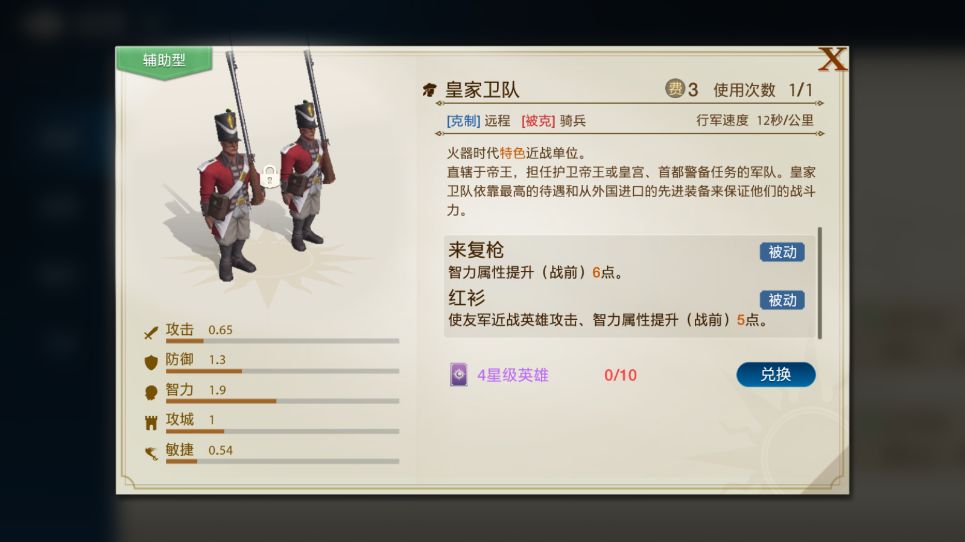The width and height of the screenshot is (965, 542).
Task: Tap the 被动 tag next to 红衫
Action: pyautogui.click(x=782, y=300)
